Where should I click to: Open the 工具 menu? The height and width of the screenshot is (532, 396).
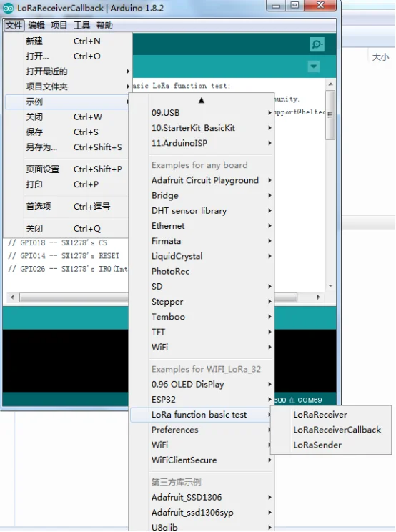(81, 26)
